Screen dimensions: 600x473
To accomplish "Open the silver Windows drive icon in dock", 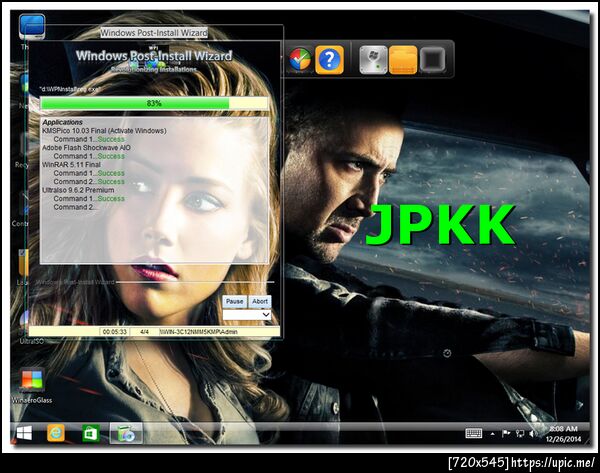I will pyautogui.click(x=373, y=59).
